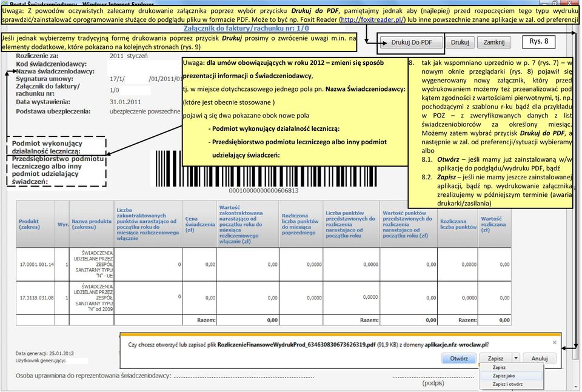Click the date value 31.01.2011
This screenshot has width=582, height=392.
point(125,102)
